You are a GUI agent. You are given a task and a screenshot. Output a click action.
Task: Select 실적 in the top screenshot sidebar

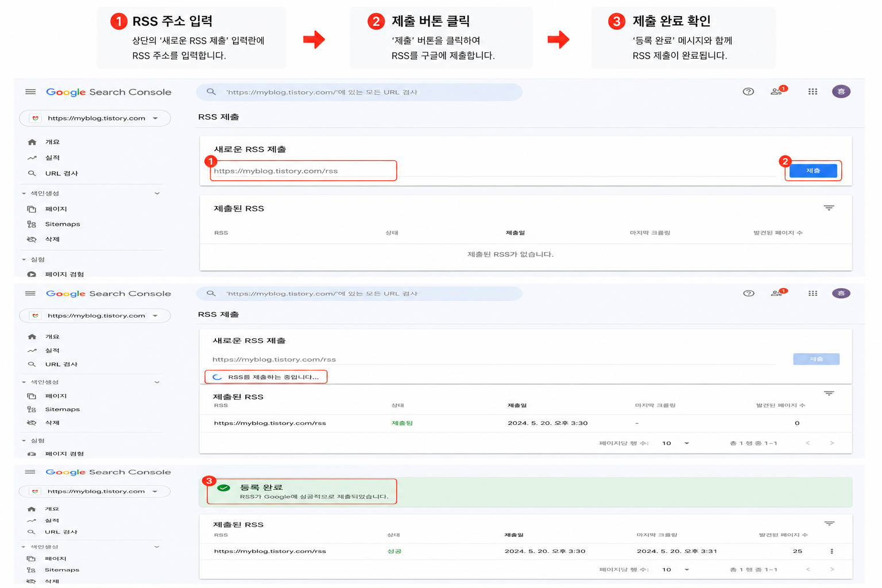tap(52, 158)
